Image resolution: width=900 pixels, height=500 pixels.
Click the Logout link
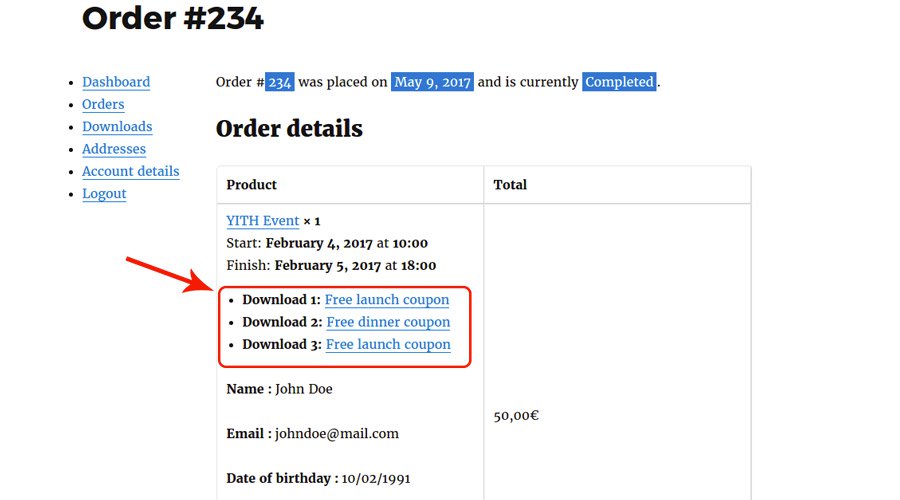[x=104, y=193]
